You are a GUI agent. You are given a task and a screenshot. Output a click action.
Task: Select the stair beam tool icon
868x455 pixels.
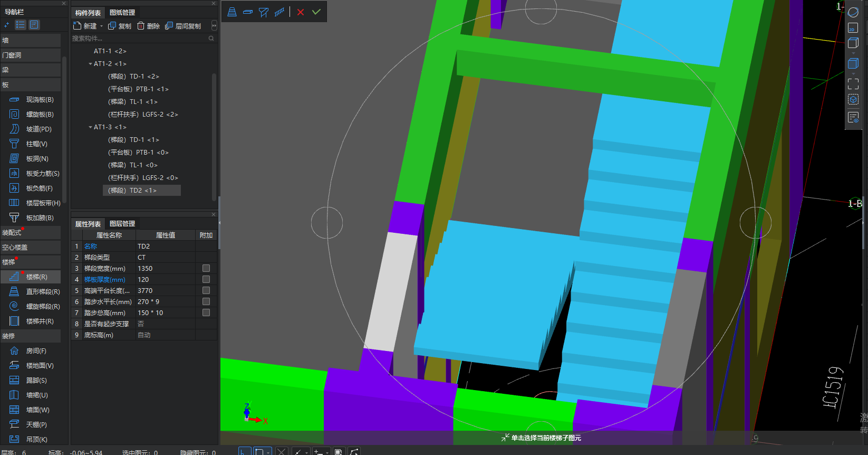264,12
